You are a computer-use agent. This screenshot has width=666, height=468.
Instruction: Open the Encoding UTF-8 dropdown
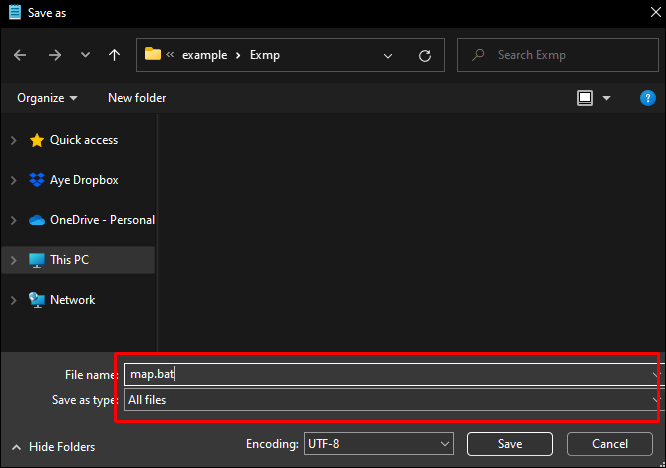point(378,444)
